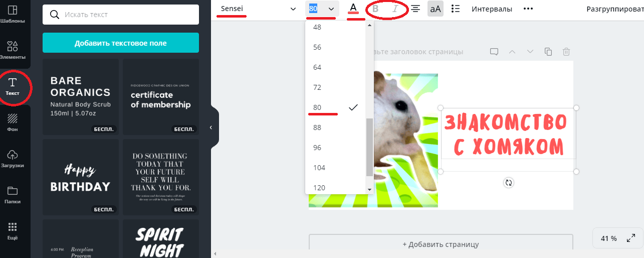This screenshot has width=644, height=258.
Task: Open the Фон background panel
Action: tap(13, 123)
